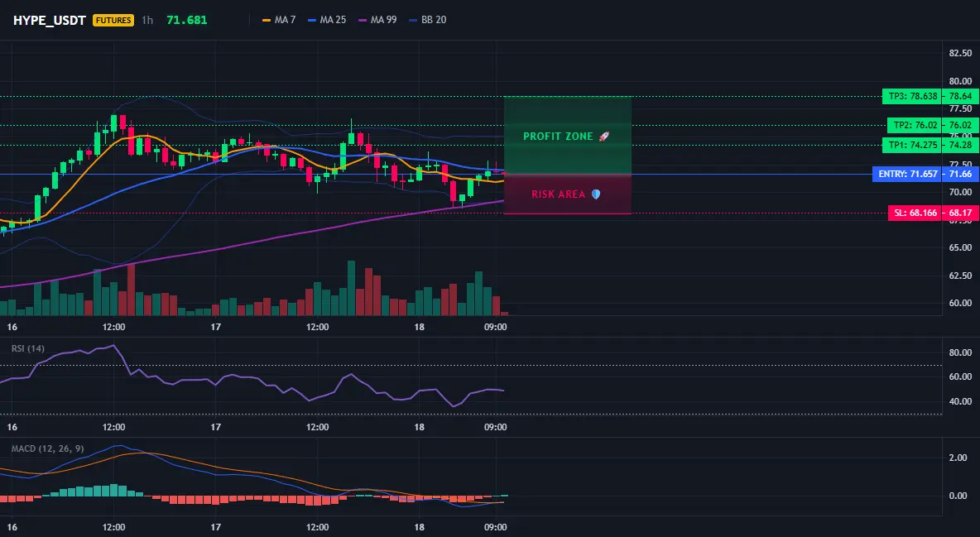The width and height of the screenshot is (980, 537).
Task: Click the 62.50 price axis value
Action: pos(960,276)
